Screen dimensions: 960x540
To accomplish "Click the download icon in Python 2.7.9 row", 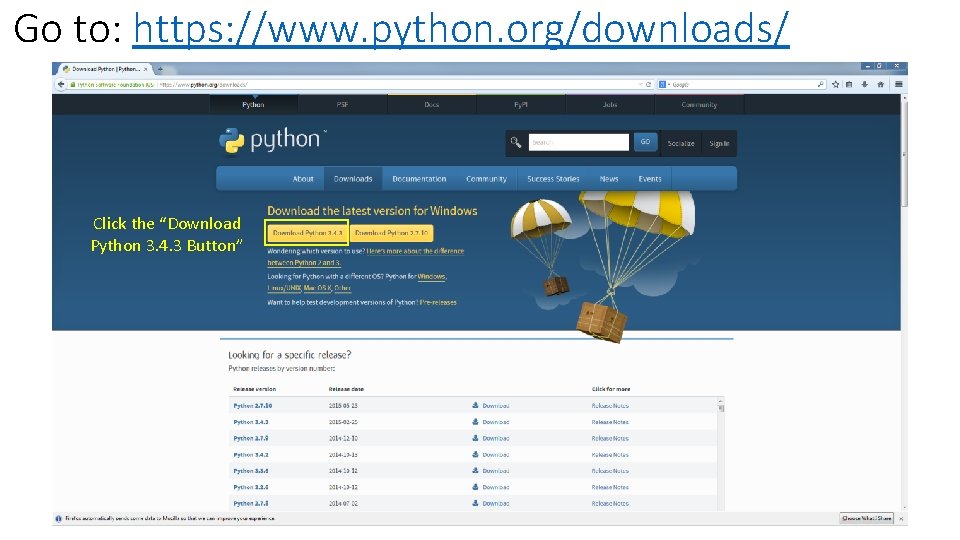I will click(x=475, y=438).
